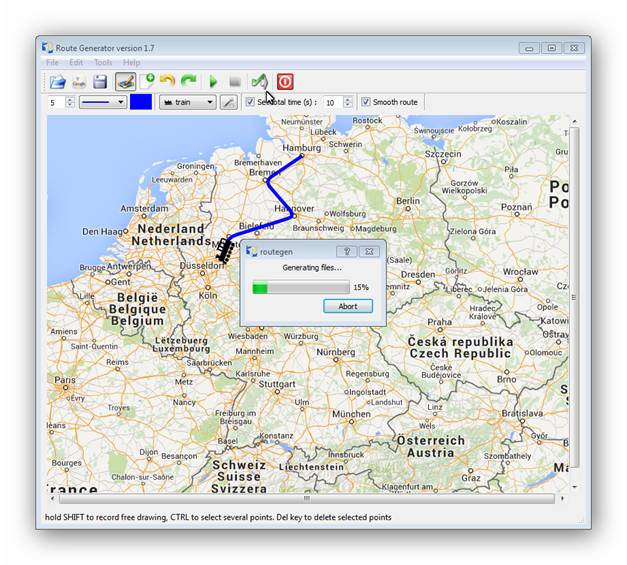
Task: Click the routegen dialog help button
Action: point(347,252)
